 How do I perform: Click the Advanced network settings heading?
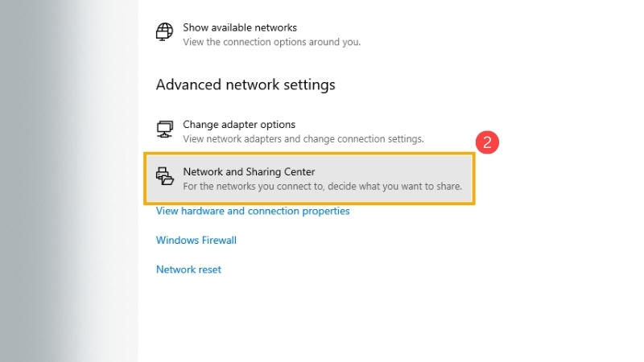click(246, 84)
